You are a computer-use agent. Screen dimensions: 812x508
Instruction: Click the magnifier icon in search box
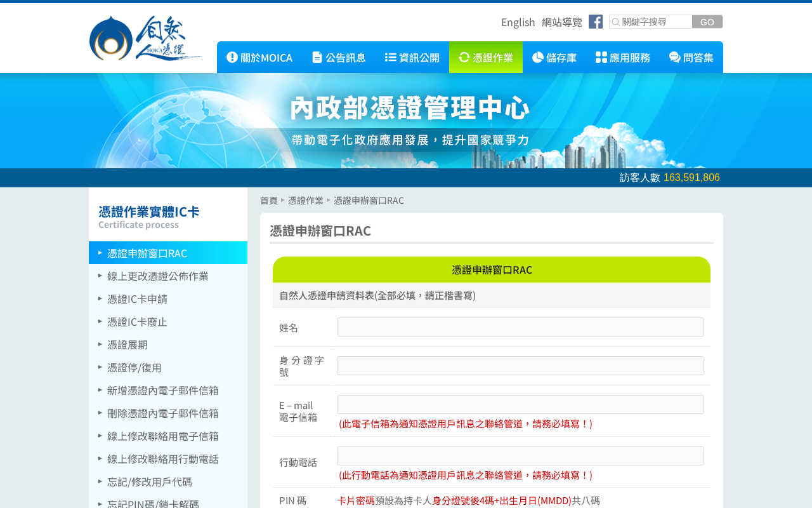point(615,22)
